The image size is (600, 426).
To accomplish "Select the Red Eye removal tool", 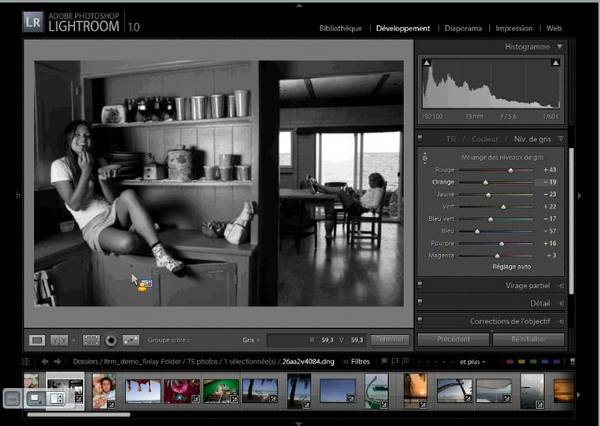I will coord(111,340).
